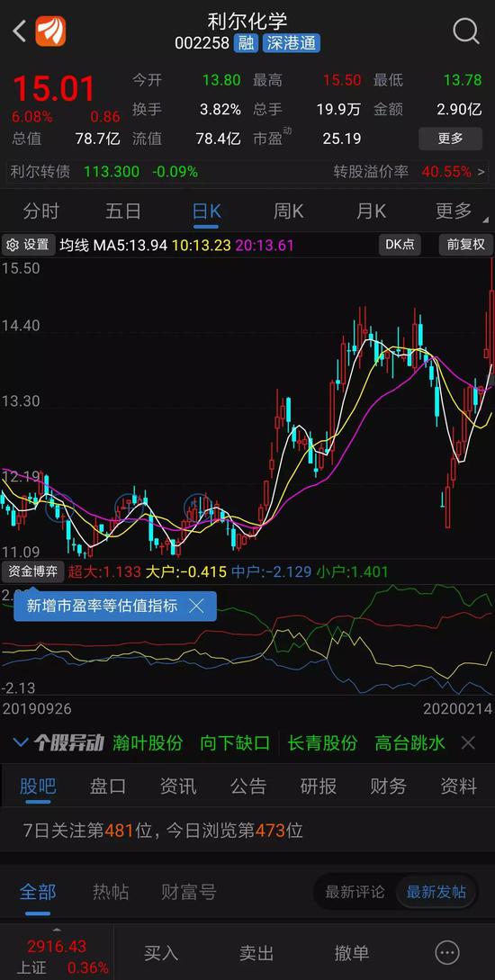
Task: Switch to 分时 chart tab
Action: point(40,211)
